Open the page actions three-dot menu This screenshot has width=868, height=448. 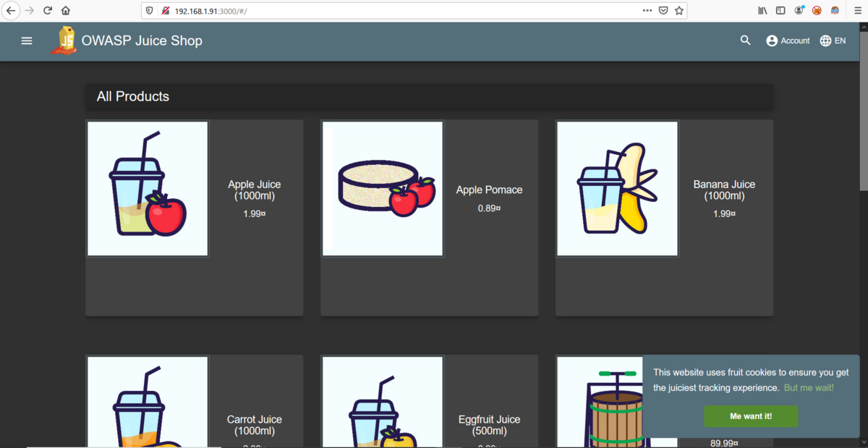click(x=647, y=11)
